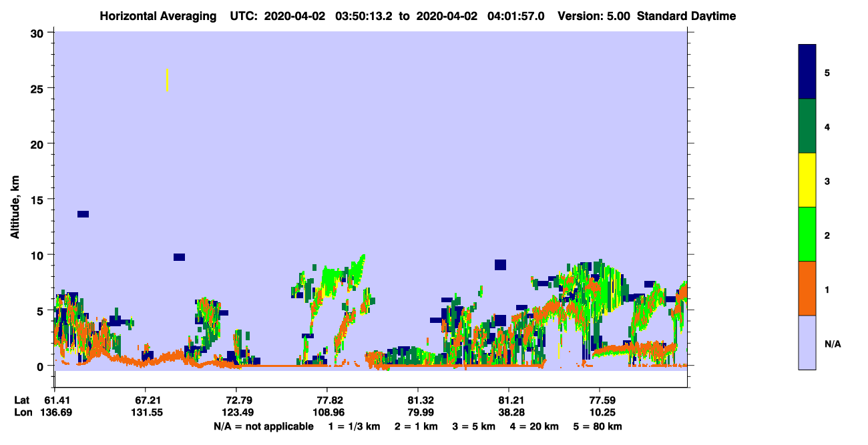Click the 'Version: 5.00' text in title
The image size is (868, 445).
pos(594,16)
